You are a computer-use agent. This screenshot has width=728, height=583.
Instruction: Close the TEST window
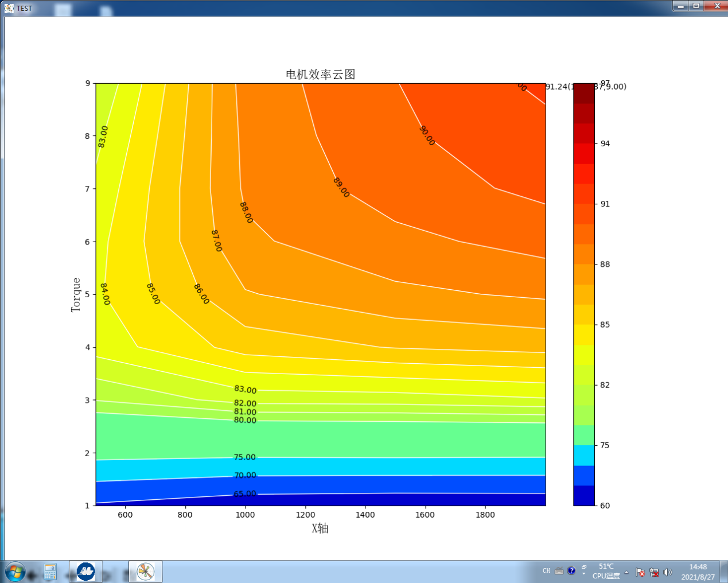716,6
